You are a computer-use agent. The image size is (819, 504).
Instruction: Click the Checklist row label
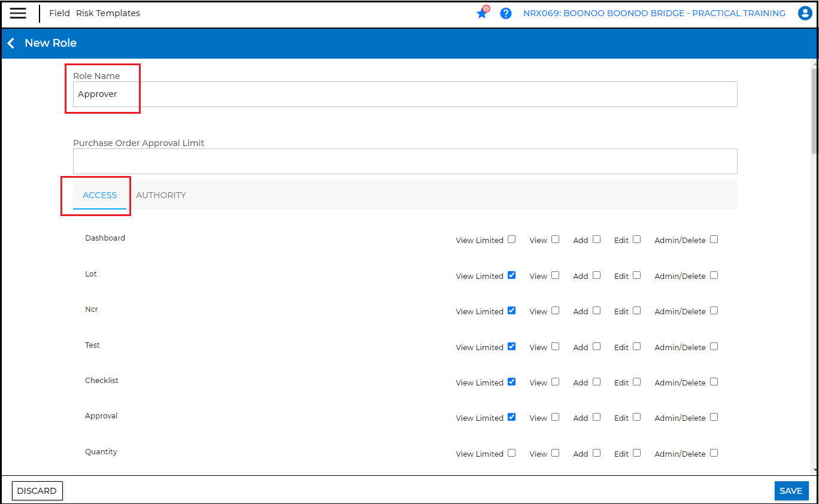pyautogui.click(x=102, y=380)
